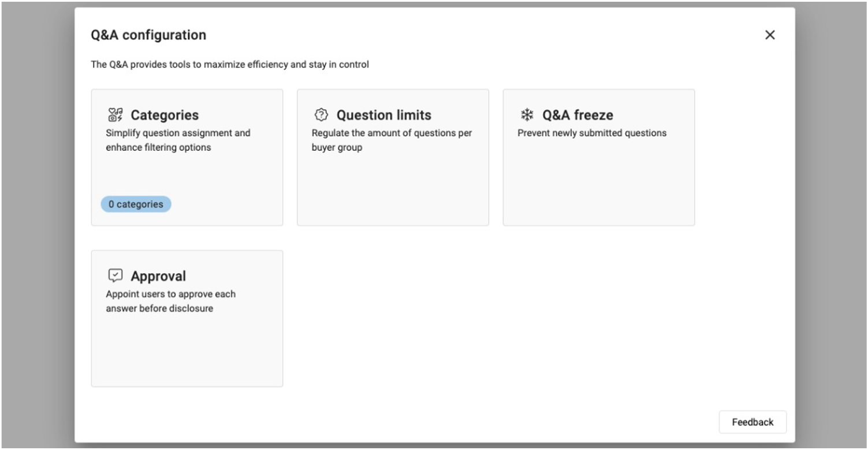Viewport: 868px width, 450px height.
Task: Click the 'Q&A configuration' dialog title
Action: pyautogui.click(x=148, y=35)
